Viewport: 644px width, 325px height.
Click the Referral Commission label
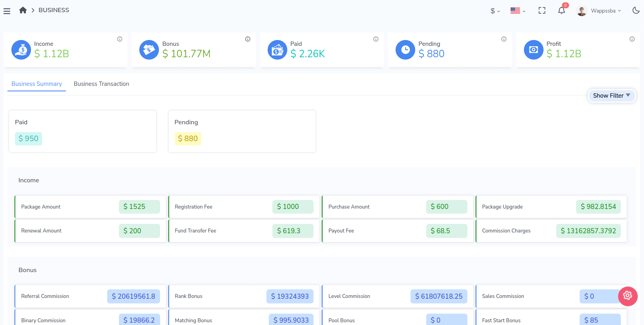click(x=45, y=296)
